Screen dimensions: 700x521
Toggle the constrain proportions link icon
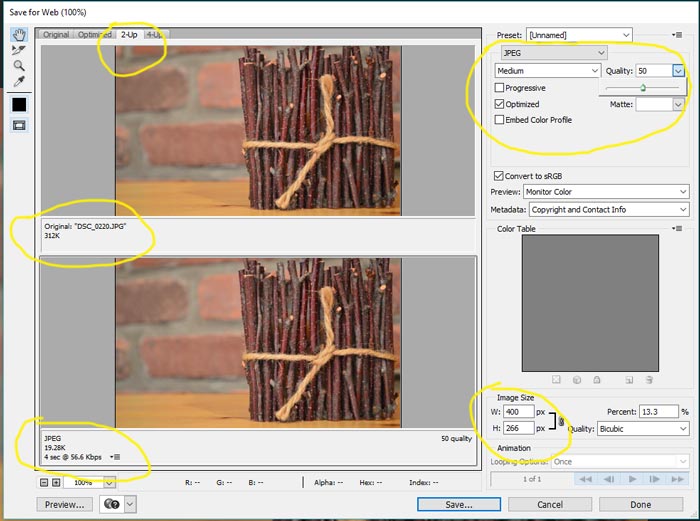(x=561, y=421)
